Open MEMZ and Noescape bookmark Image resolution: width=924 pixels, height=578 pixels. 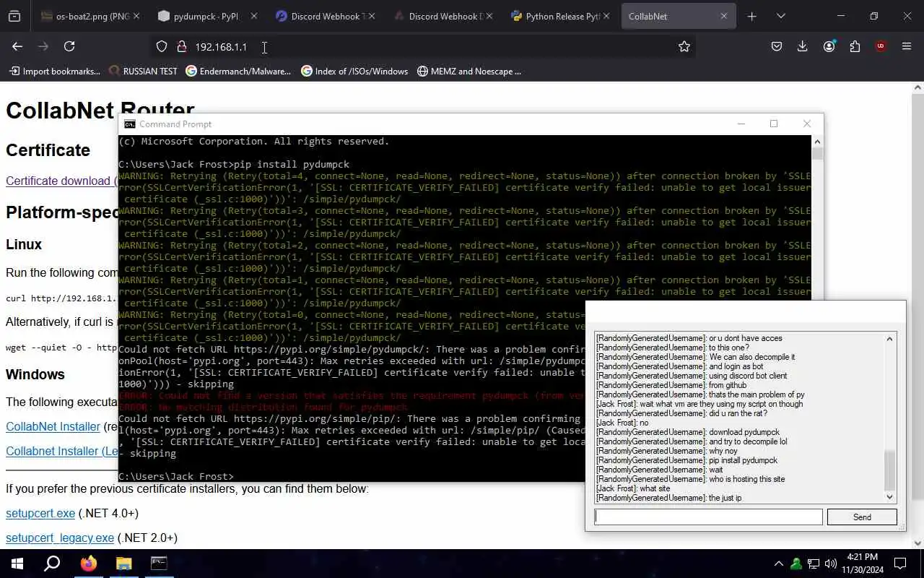click(469, 71)
